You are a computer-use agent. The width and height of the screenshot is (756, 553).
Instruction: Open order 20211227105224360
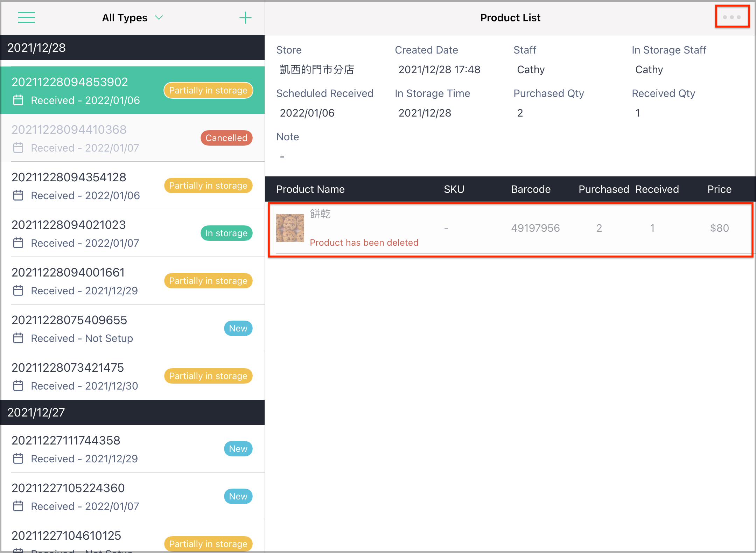click(133, 496)
